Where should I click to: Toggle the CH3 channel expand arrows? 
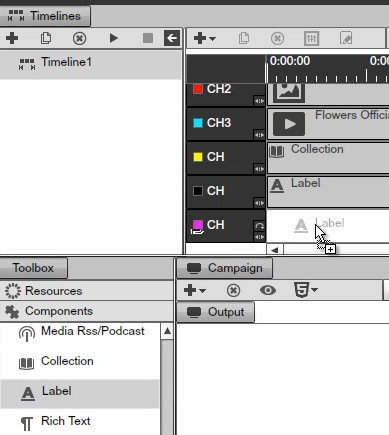pos(259,135)
